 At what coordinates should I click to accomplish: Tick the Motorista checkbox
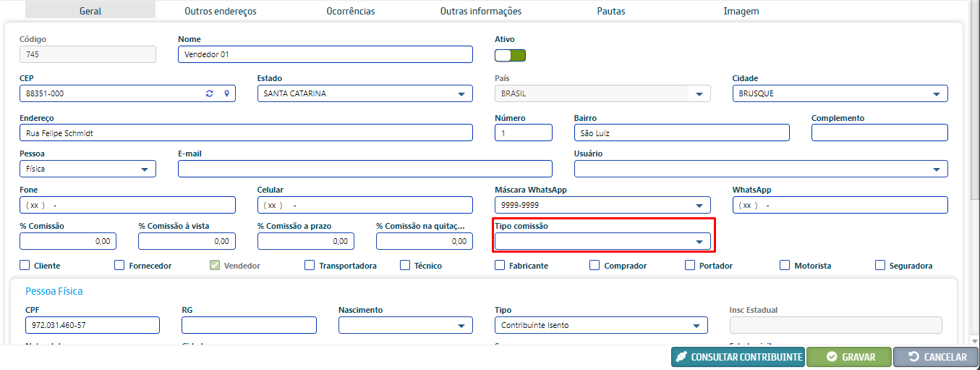click(x=785, y=266)
